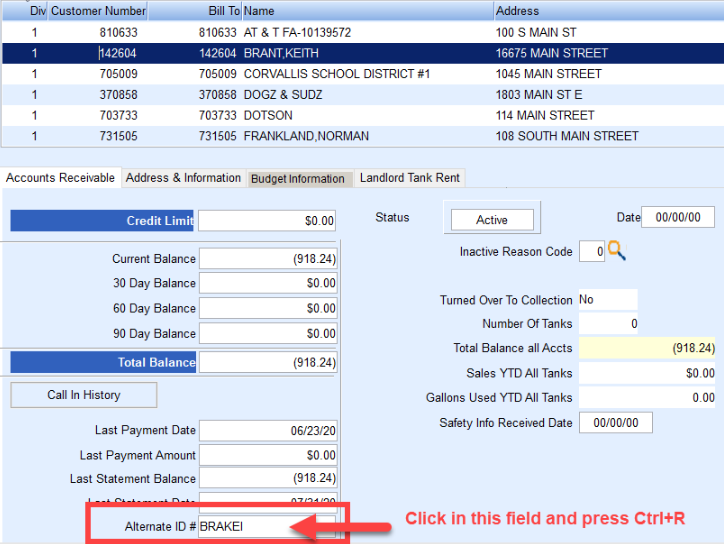
Task: Click in the Alternate ID # field
Action: point(267,526)
